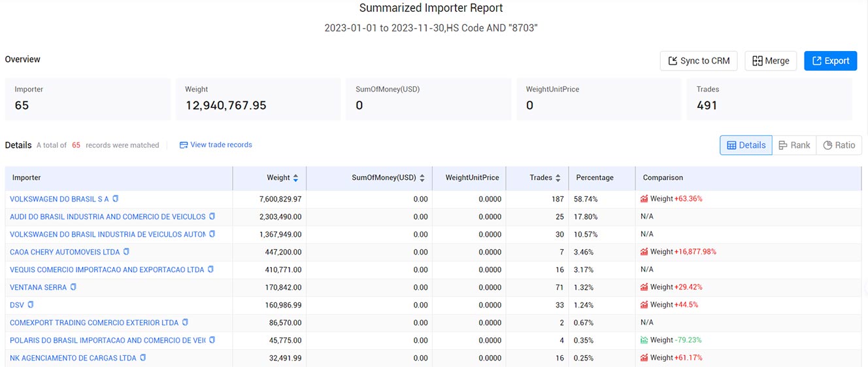Copy the NK AGENCIAMENTO DE CARGAS name
This screenshot has height=367, width=868.
[142, 358]
